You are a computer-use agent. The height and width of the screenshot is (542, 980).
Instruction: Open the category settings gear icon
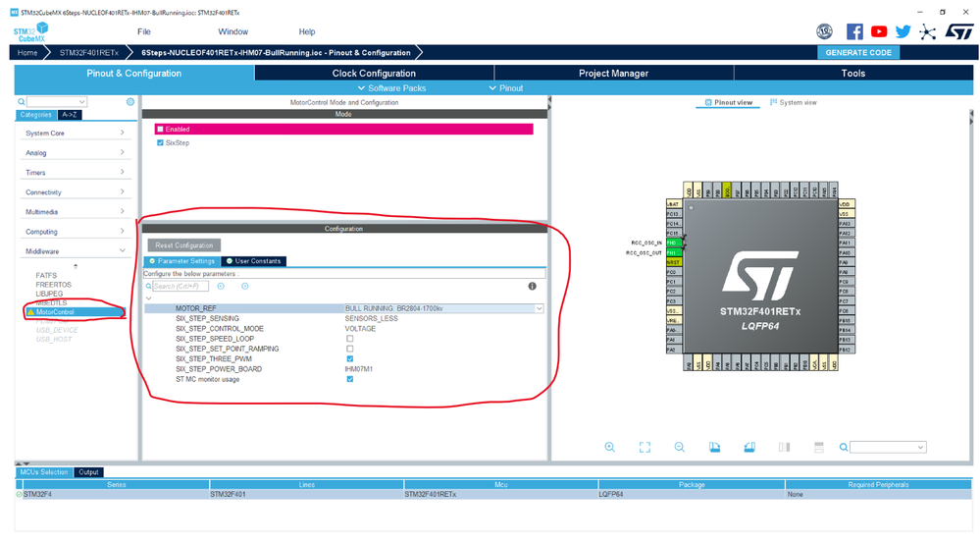(130, 101)
